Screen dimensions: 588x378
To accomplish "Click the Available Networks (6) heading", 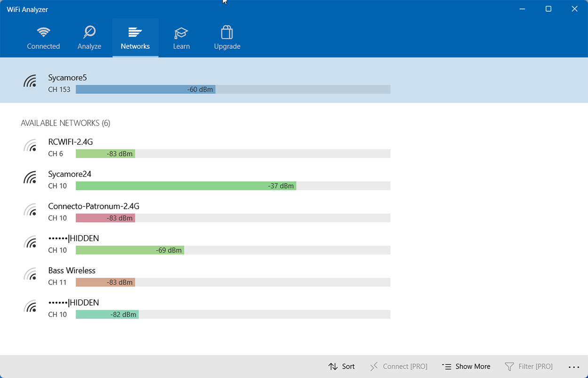I will [x=65, y=123].
